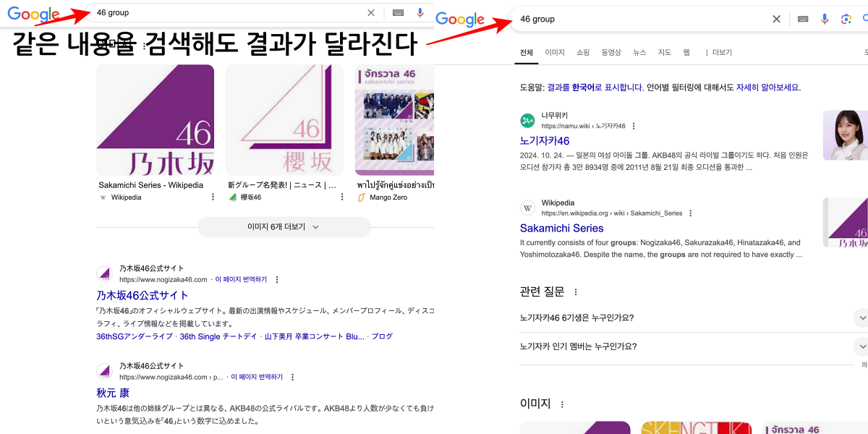868x434 pixels.
Task: Click nogizaka46 favicon beside 秋元 康 result
Action: tap(104, 372)
